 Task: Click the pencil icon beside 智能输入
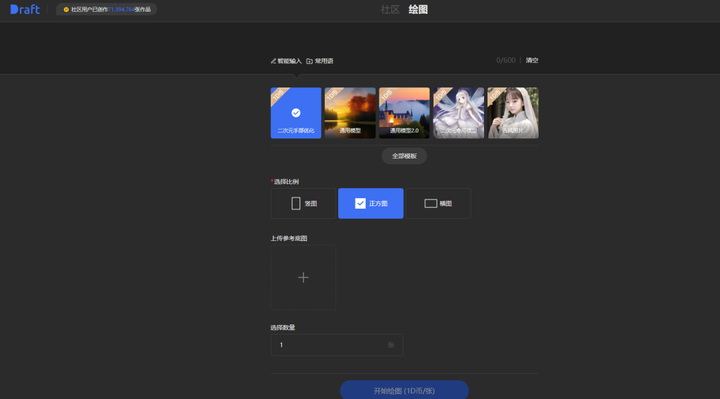pos(273,61)
